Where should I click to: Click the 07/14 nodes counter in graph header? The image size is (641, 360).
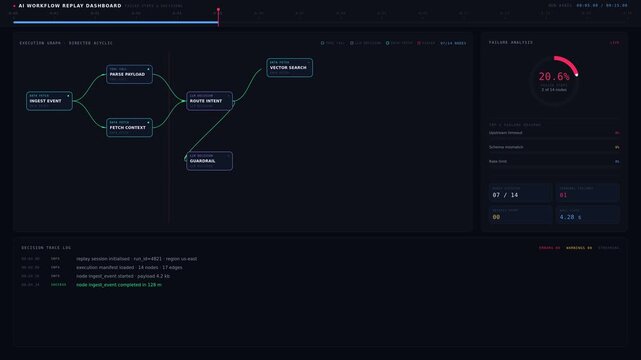tap(453, 43)
